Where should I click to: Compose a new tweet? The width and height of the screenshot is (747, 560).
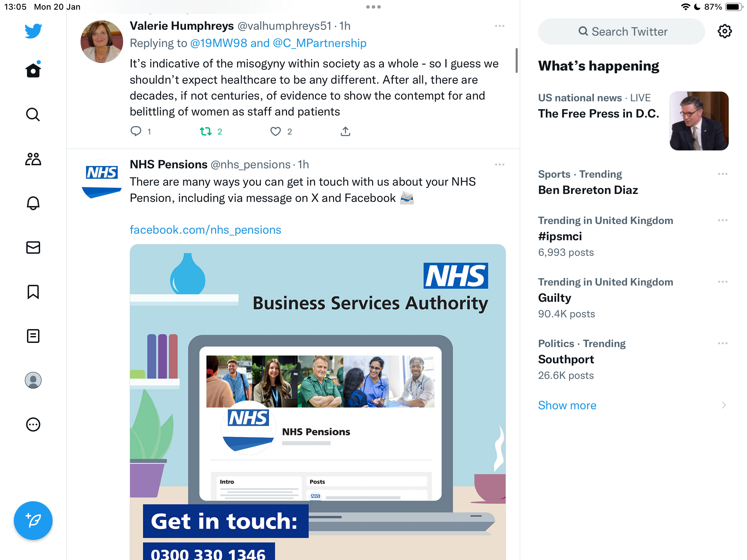coord(33,520)
